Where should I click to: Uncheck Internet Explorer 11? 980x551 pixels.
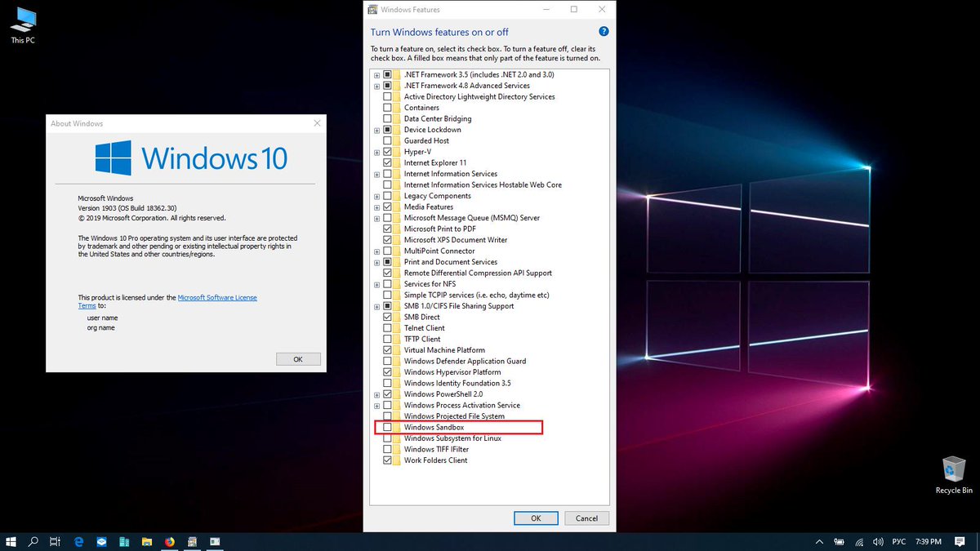[x=388, y=162]
